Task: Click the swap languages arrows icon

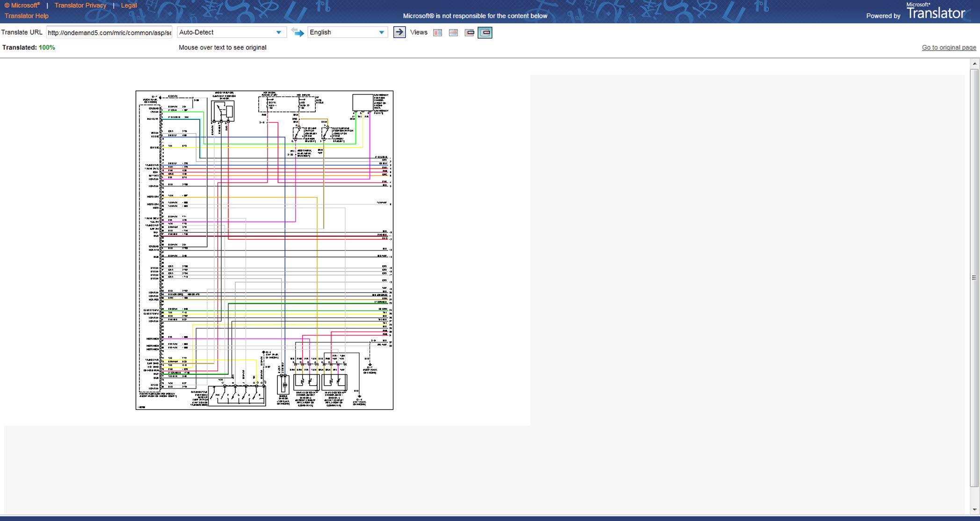Action: [298, 32]
